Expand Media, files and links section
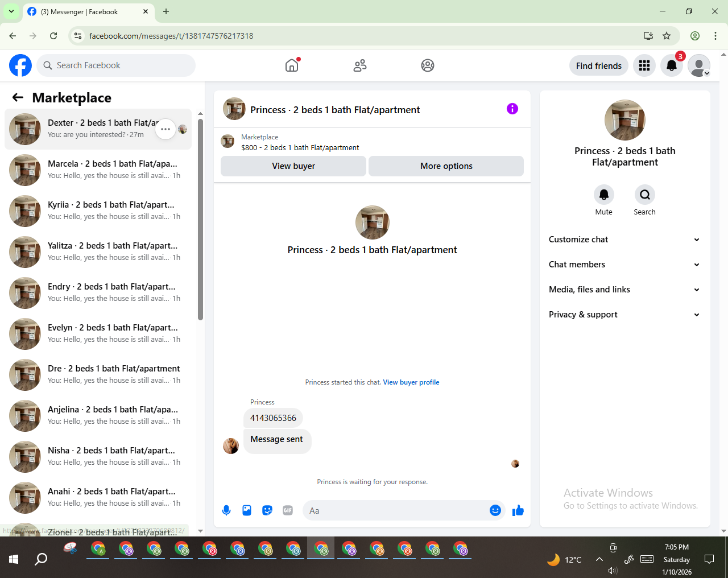Image resolution: width=728 pixels, height=578 pixels. (624, 290)
